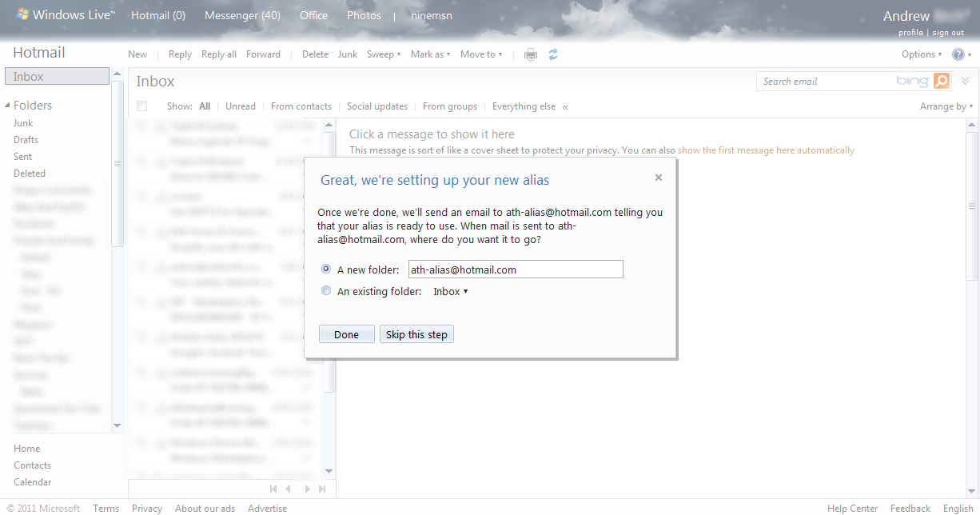Edit the new folder name field
This screenshot has height=515, width=980.
516,269
